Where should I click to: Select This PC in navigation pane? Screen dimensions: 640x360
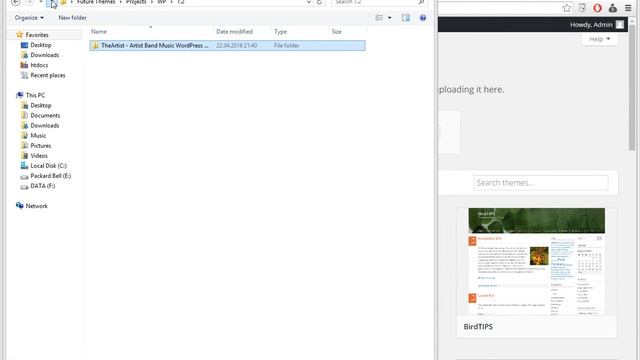pyautogui.click(x=35, y=96)
